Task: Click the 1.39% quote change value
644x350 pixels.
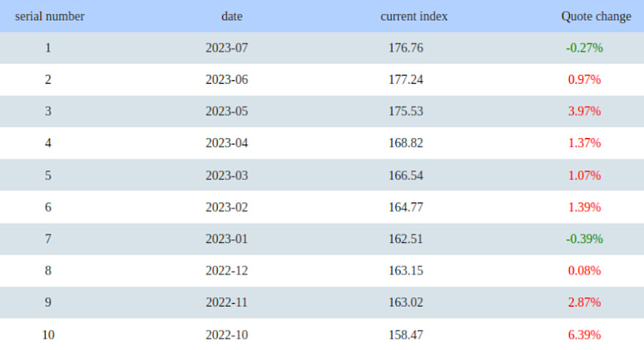Action: pyautogui.click(x=584, y=207)
